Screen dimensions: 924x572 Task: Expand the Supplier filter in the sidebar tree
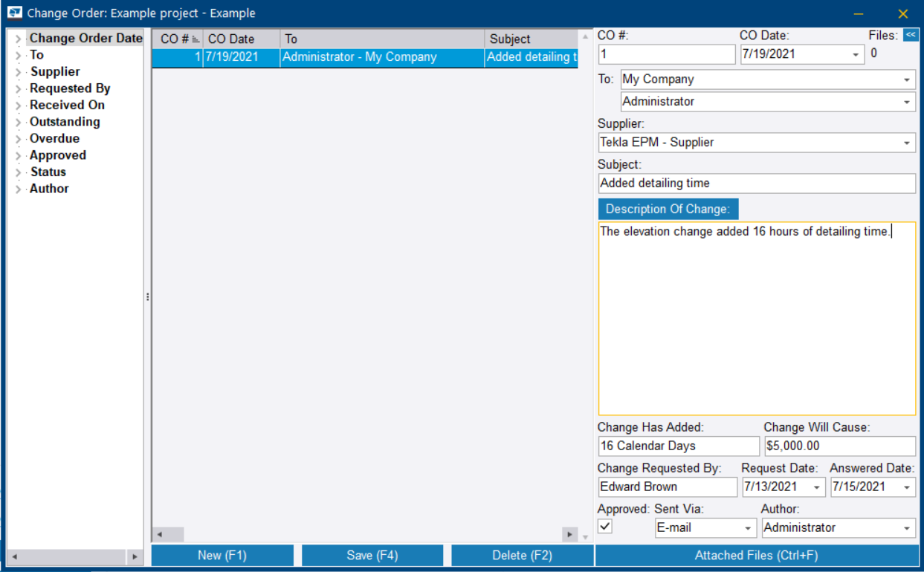click(17, 71)
